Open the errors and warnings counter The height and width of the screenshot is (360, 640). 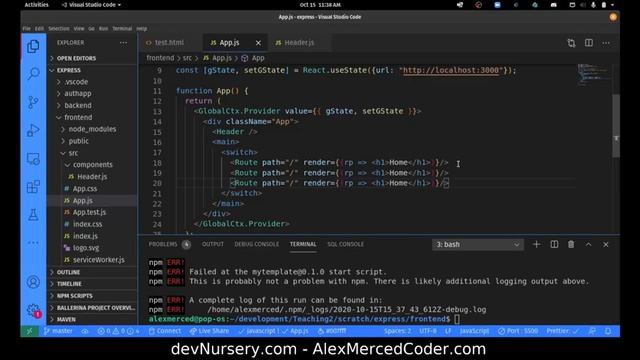(x=118, y=331)
